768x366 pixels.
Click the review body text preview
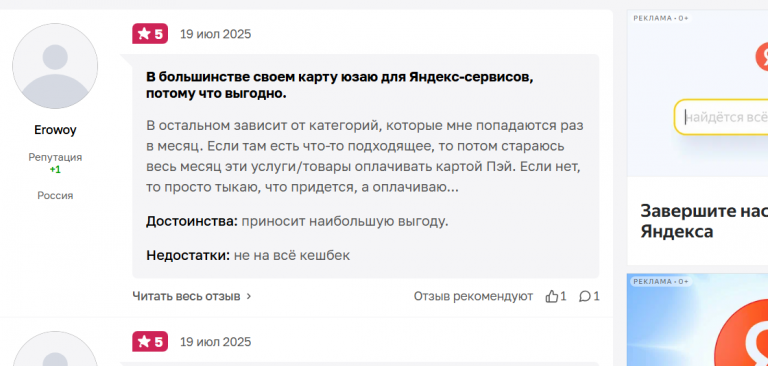click(x=364, y=156)
